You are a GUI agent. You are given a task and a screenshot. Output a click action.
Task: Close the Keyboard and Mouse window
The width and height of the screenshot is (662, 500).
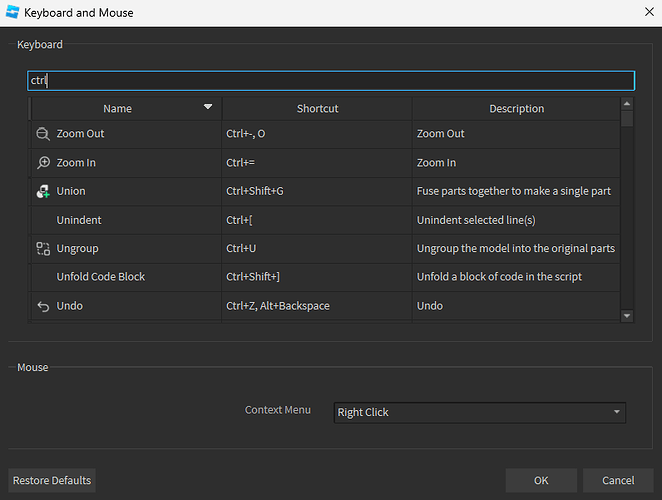[x=649, y=12]
